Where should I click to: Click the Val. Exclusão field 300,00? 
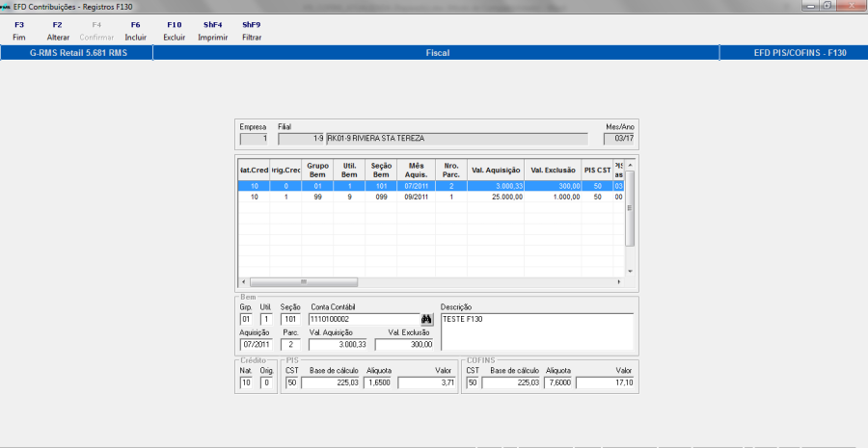(x=404, y=345)
